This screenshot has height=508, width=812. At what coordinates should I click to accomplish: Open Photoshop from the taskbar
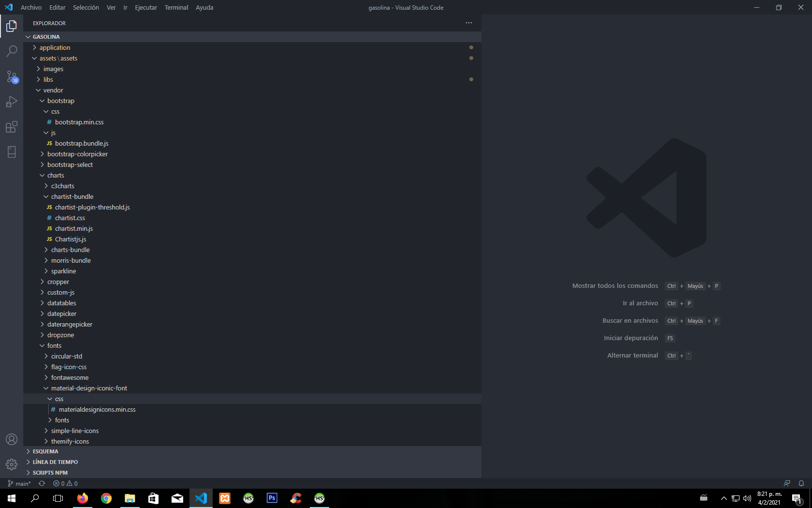[x=272, y=498]
